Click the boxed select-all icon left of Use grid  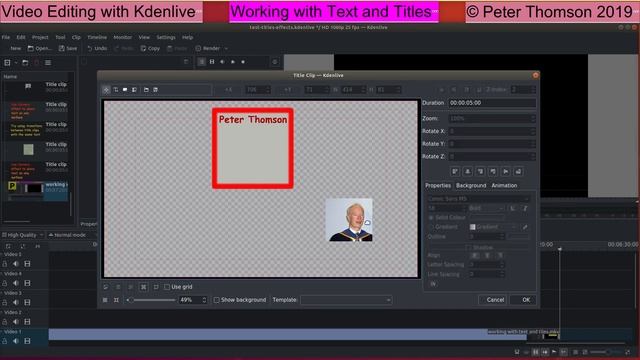(144, 287)
